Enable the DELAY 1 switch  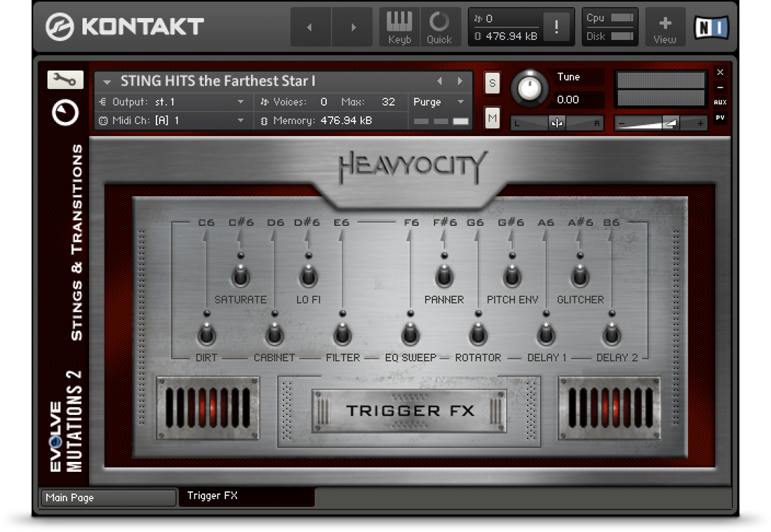[546, 335]
